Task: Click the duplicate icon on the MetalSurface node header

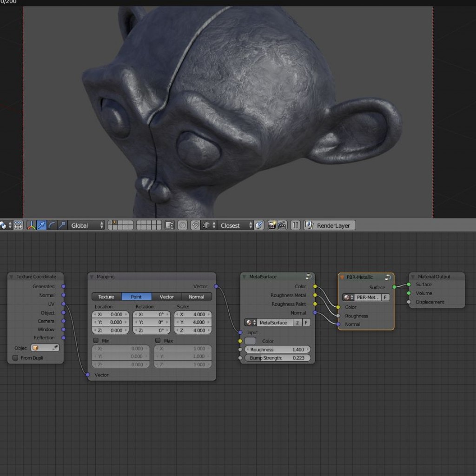Action: pos(309,276)
